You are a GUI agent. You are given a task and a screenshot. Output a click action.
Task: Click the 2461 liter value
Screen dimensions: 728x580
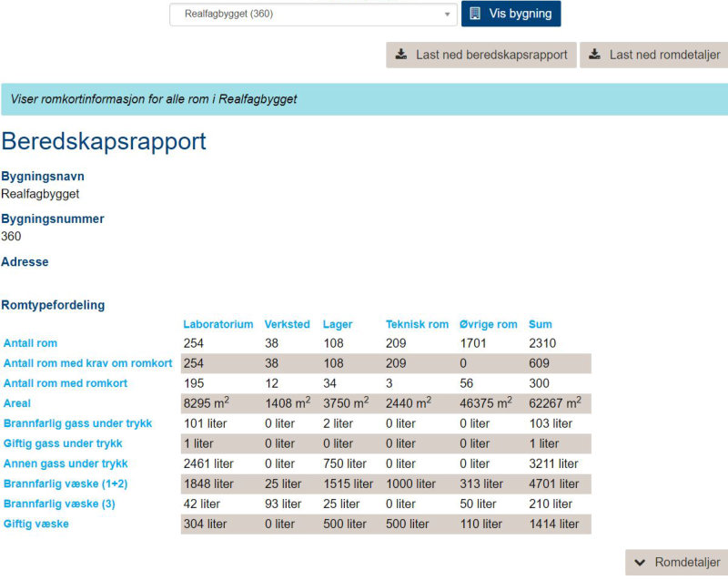tap(208, 463)
